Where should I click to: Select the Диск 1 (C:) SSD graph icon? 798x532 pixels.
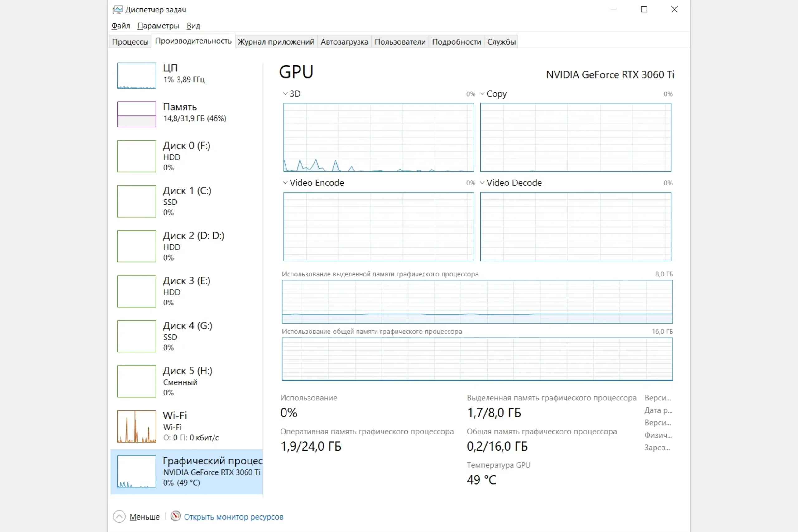(x=137, y=201)
